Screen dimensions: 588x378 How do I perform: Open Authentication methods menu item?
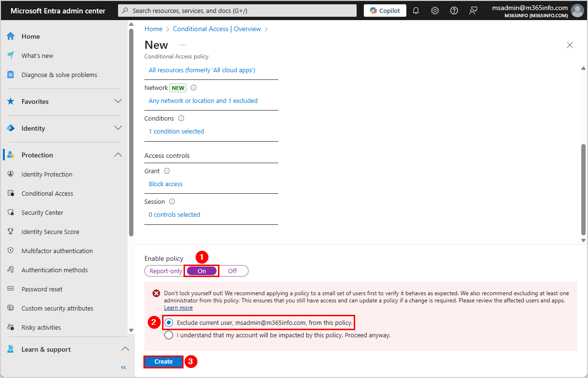pyautogui.click(x=54, y=270)
